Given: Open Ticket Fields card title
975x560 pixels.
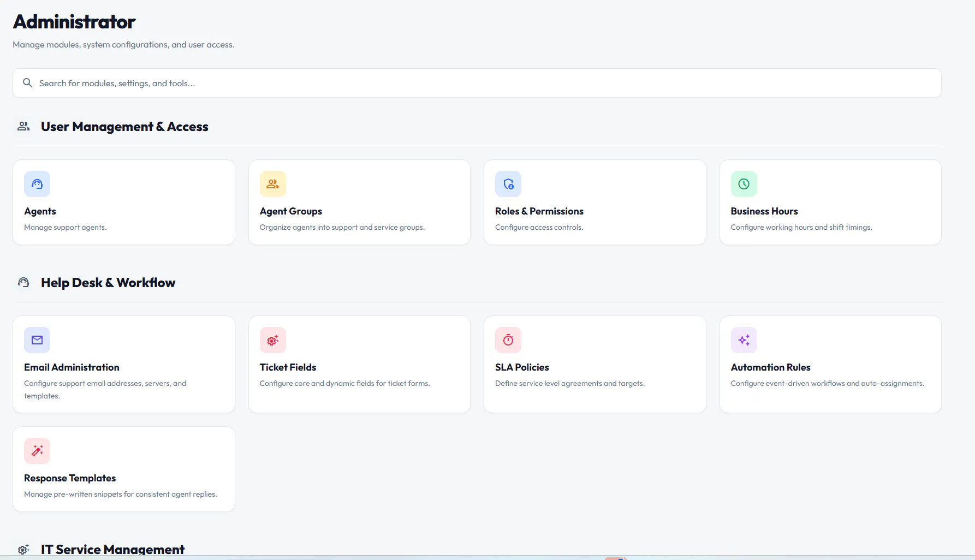Looking at the screenshot, I should coord(288,367).
